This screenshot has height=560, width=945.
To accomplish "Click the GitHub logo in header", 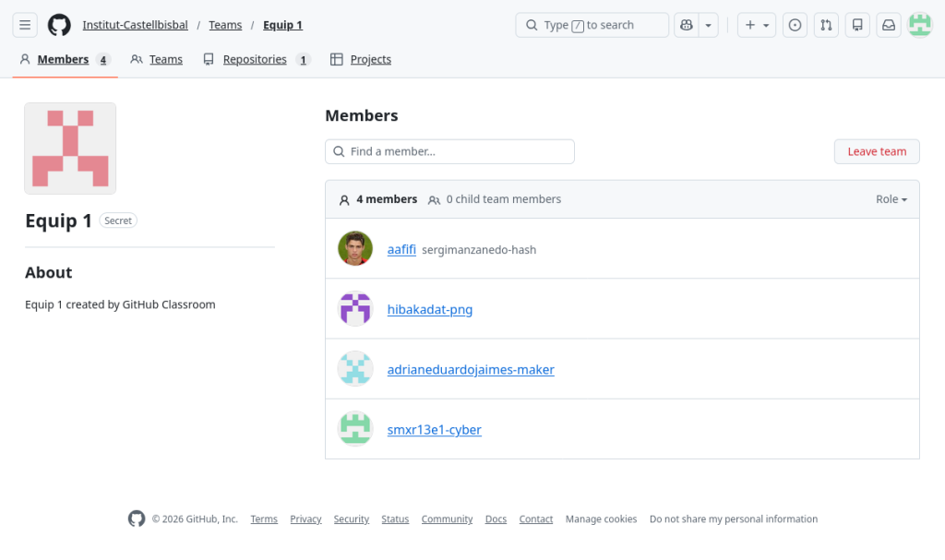I will click(59, 25).
